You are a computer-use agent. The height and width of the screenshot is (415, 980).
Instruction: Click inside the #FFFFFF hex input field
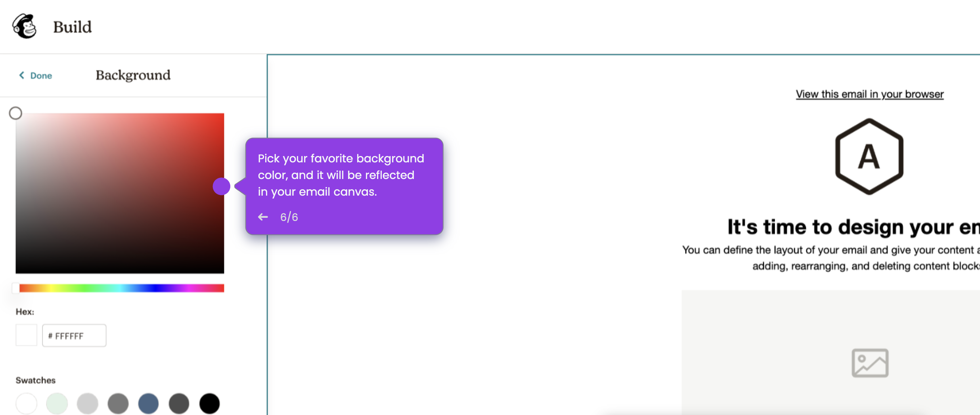coord(74,335)
